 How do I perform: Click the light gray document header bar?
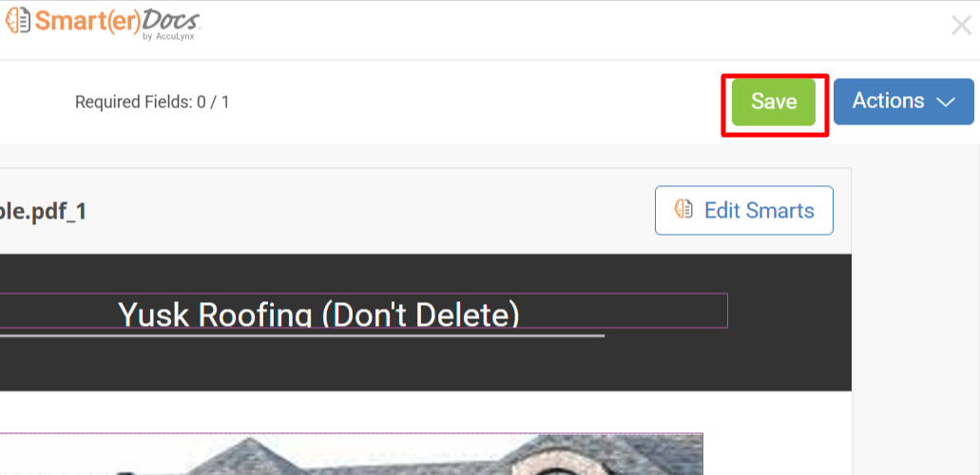coord(426,211)
